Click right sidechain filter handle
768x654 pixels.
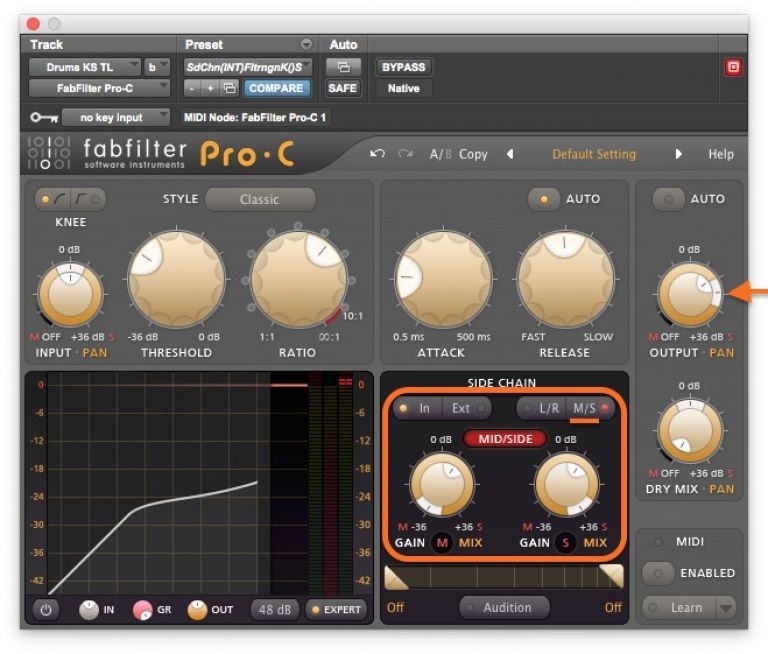coord(611,576)
